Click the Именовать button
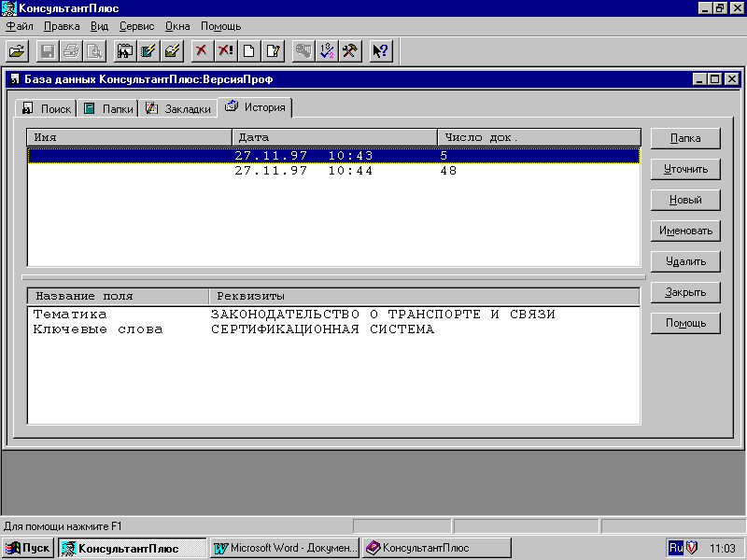The width and height of the screenshot is (747, 560). pos(685,231)
